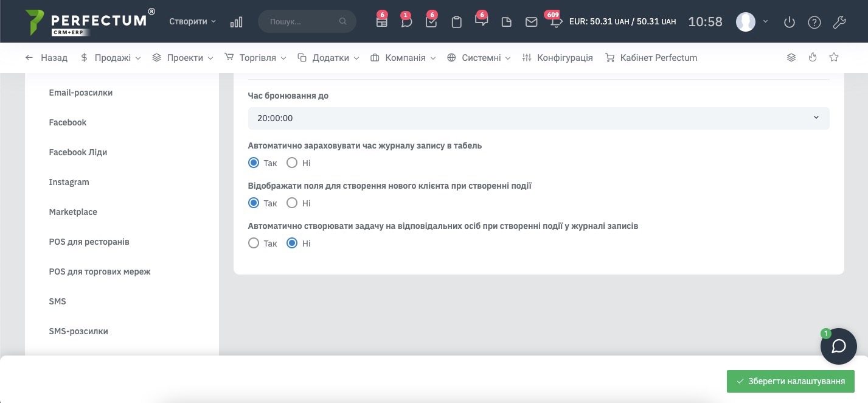This screenshot has width=868, height=403.
Task: Click the envelope mail icon
Action: [531, 22]
